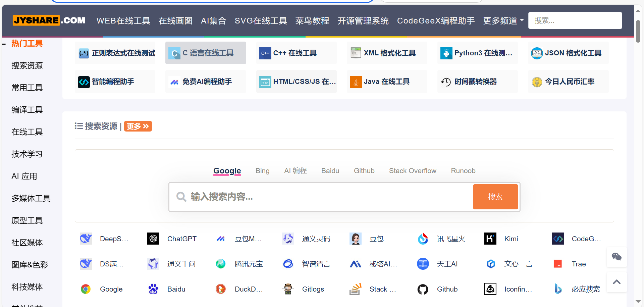
Task: Open 编译工具 sidebar category
Action: click(27, 110)
